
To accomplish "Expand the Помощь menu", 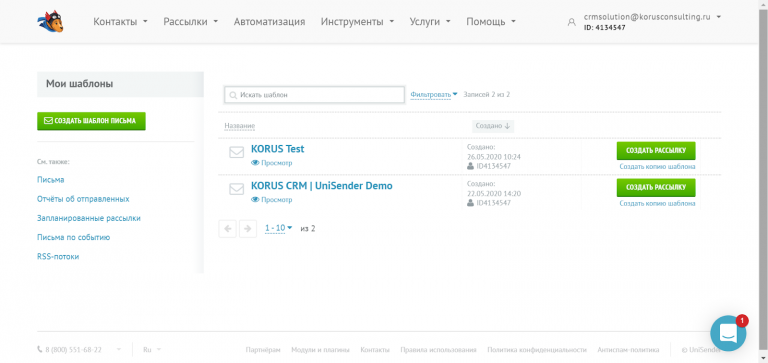I will coord(491,22).
